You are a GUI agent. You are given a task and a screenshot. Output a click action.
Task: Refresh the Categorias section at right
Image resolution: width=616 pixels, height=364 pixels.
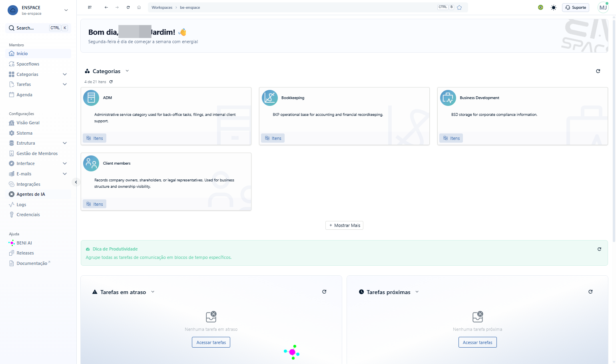[598, 71]
